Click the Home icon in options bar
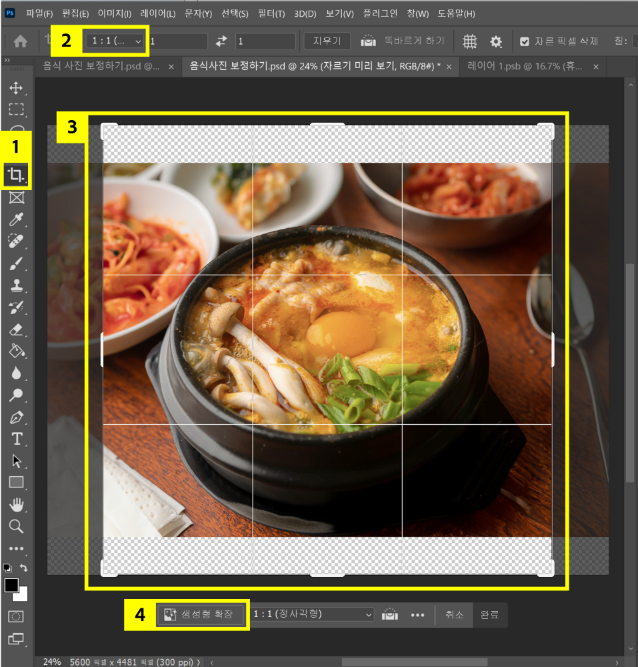 (20, 41)
